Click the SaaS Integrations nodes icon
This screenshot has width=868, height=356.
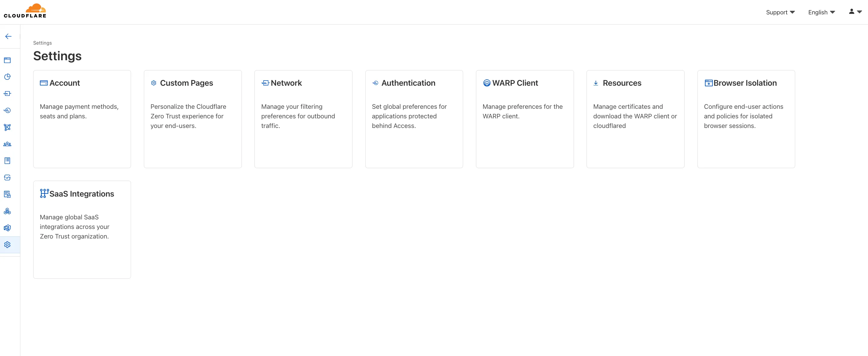(44, 193)
